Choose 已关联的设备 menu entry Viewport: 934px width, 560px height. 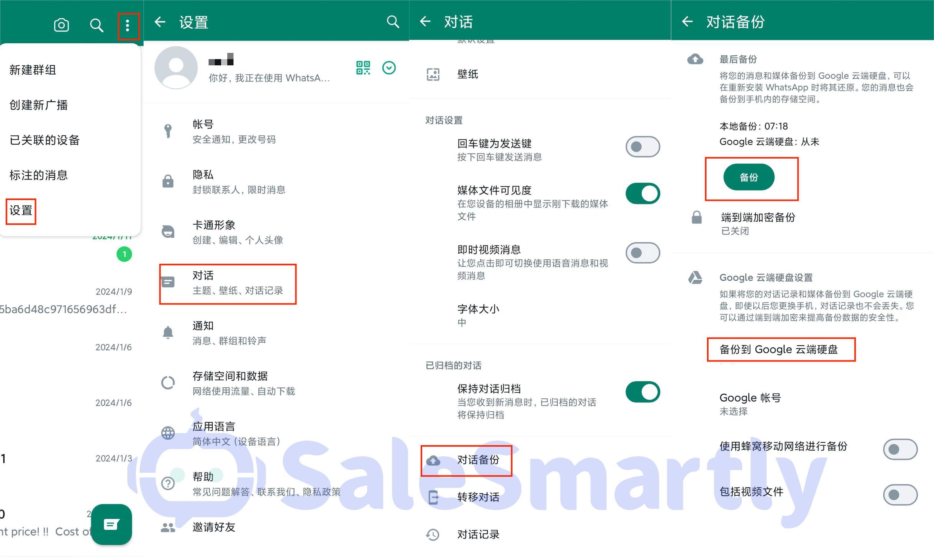tap(45, 140)
